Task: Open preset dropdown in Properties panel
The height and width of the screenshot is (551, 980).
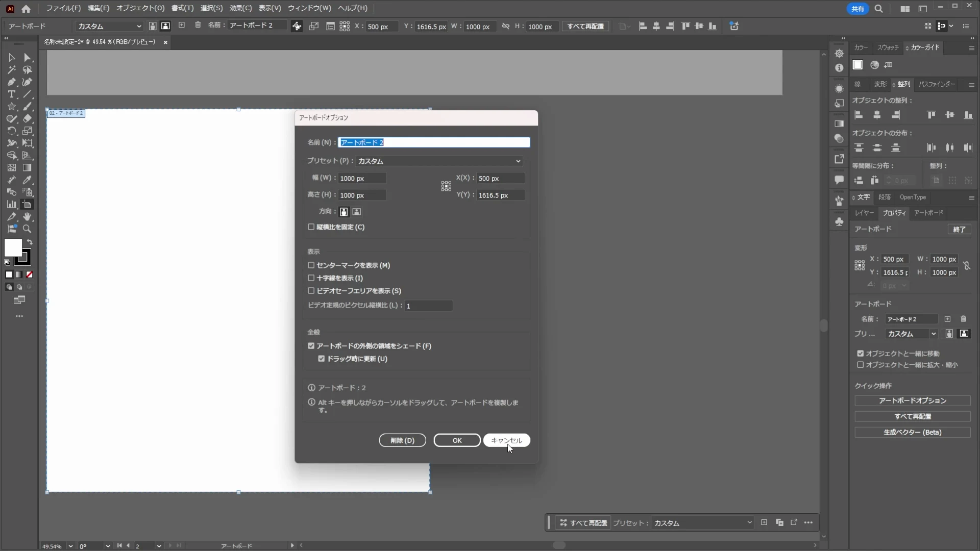Action: point(912,334)
